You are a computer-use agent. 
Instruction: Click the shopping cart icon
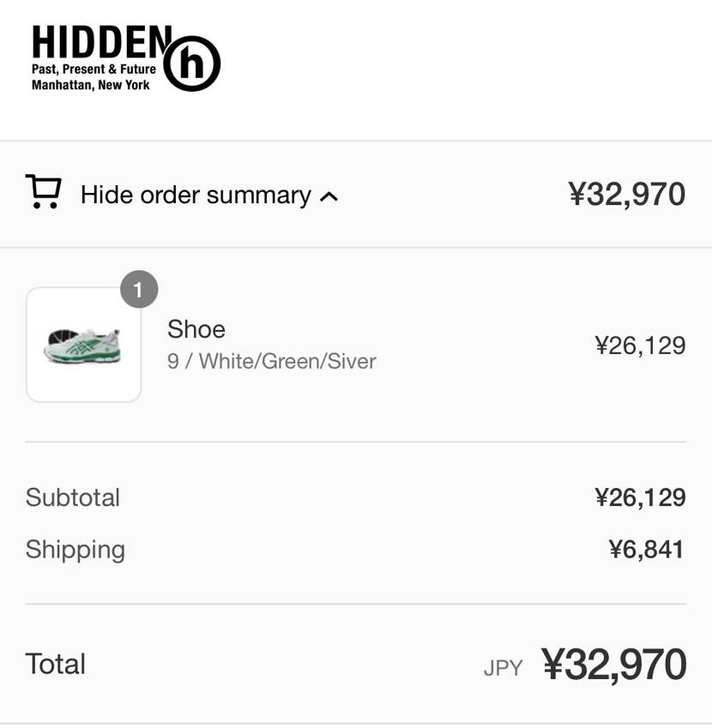pos(43,191)
